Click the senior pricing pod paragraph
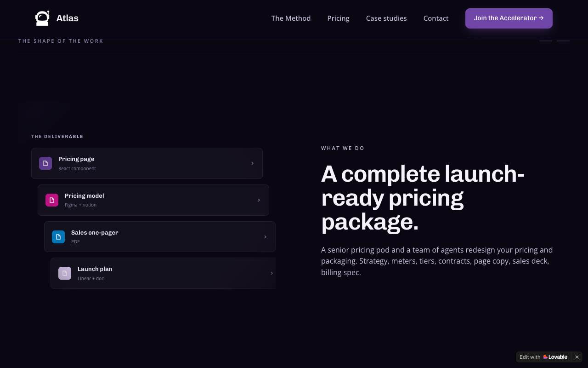The width and height of the screenshot is (588, 368). [437, 261]
